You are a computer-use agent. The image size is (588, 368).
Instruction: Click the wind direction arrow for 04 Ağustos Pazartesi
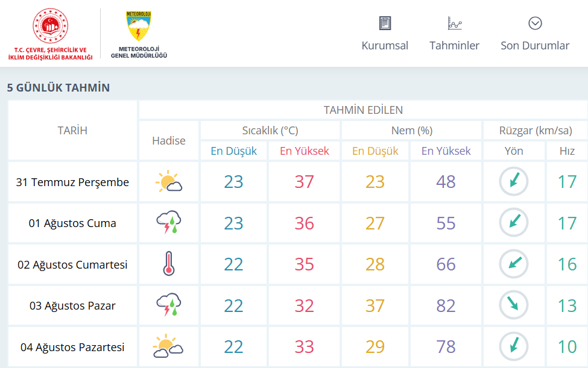point(514,346)
